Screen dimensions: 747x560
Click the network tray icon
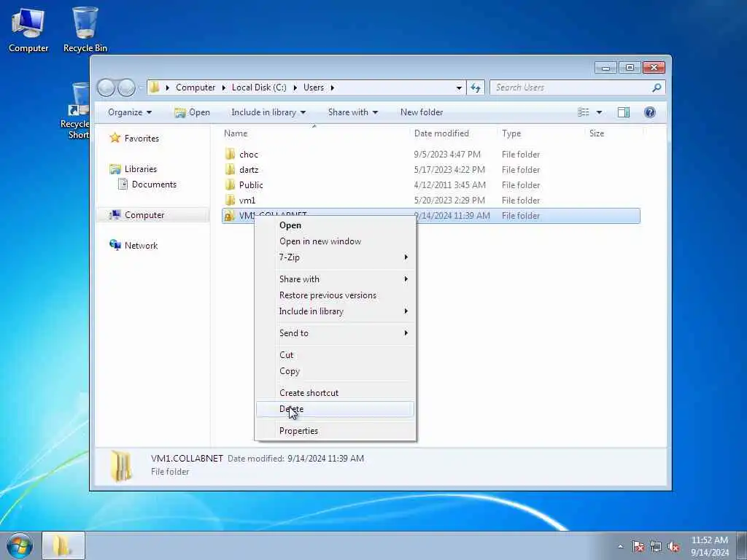coord(656,547)
